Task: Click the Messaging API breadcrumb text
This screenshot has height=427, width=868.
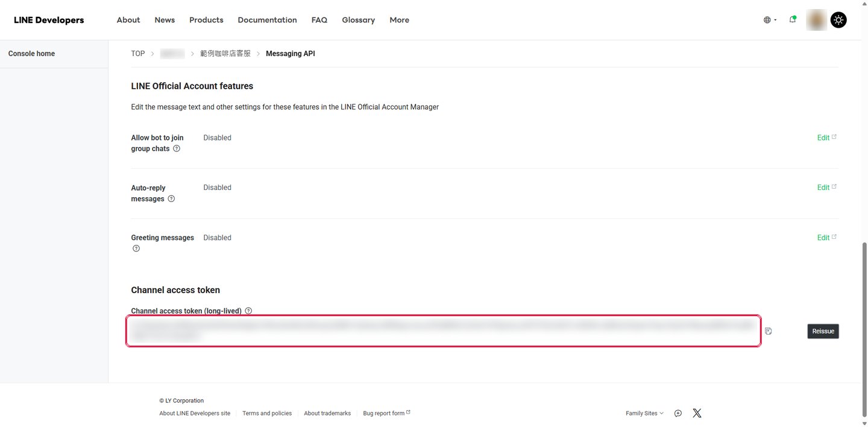Action: tap(291, 54)
